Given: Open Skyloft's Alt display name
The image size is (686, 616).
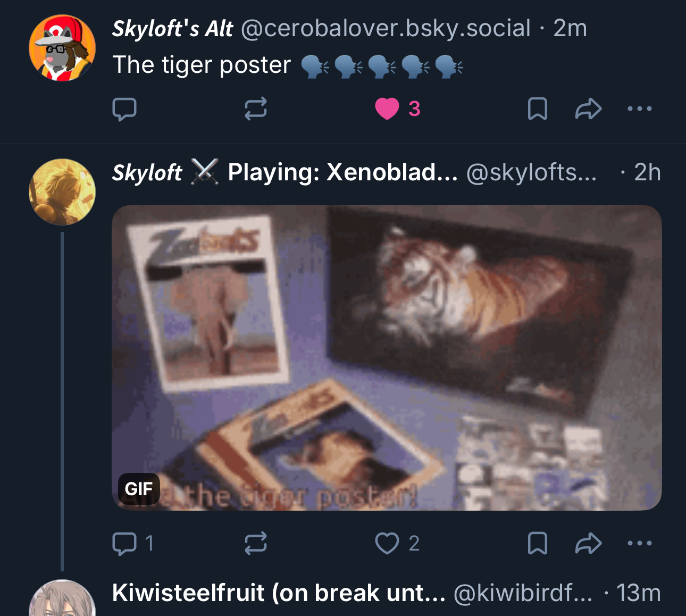Looking at the screenshot, I should tap(172, 29).
